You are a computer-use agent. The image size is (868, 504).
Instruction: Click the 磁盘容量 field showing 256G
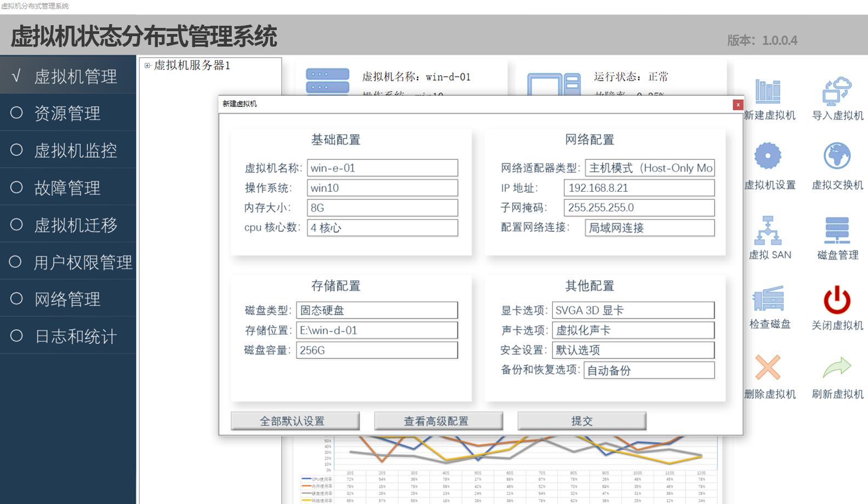point(377,350)
